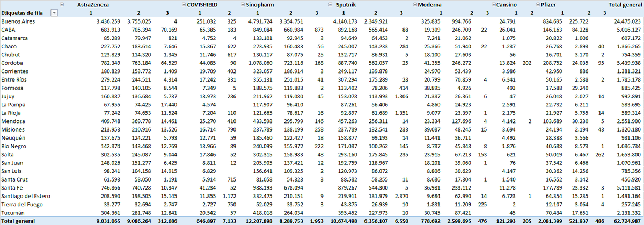
Task: Collapse the AstraZeneca column group
Action: point(62,4)
